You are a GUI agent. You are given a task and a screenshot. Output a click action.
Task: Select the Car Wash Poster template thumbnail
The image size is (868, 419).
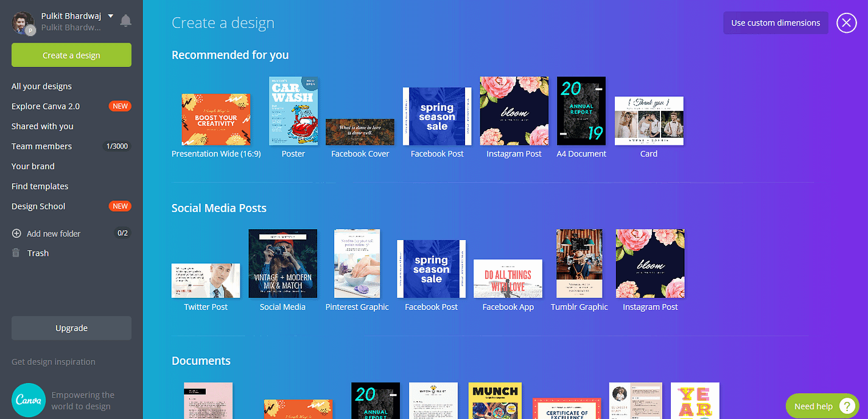coord(293,111)
